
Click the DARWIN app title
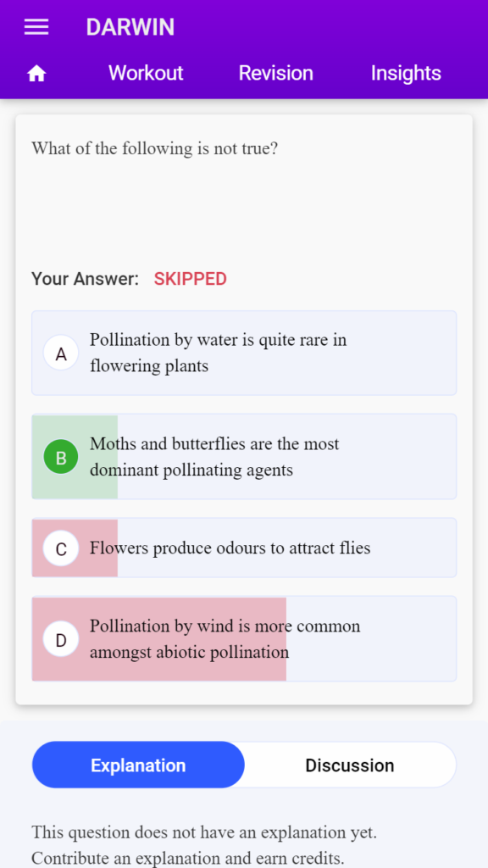click(x=130, y=27)
